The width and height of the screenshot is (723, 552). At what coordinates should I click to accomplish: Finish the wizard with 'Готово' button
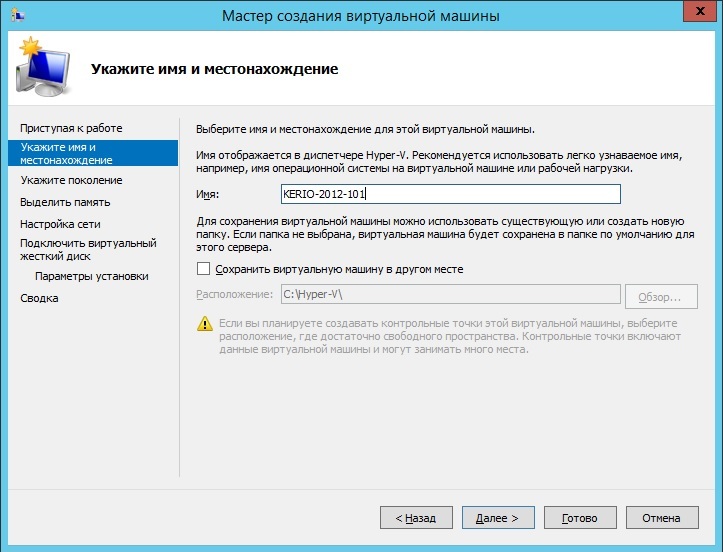click(579, 518)
